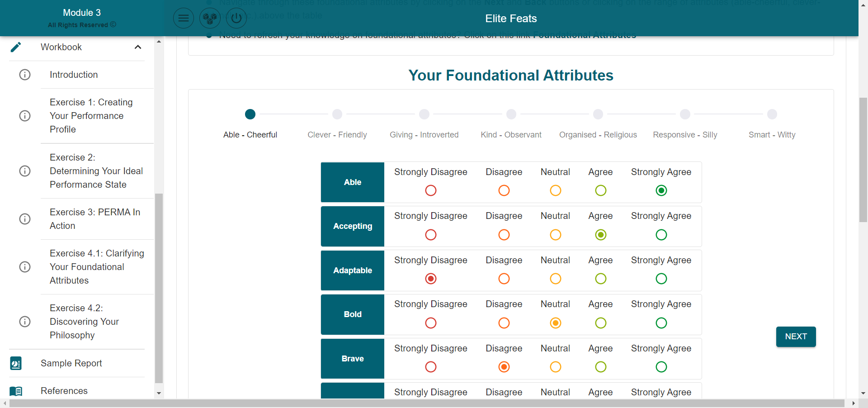Click info icon beside Introduction
Image resolution: width=868 pixels, height=408 pixels.
25,75
